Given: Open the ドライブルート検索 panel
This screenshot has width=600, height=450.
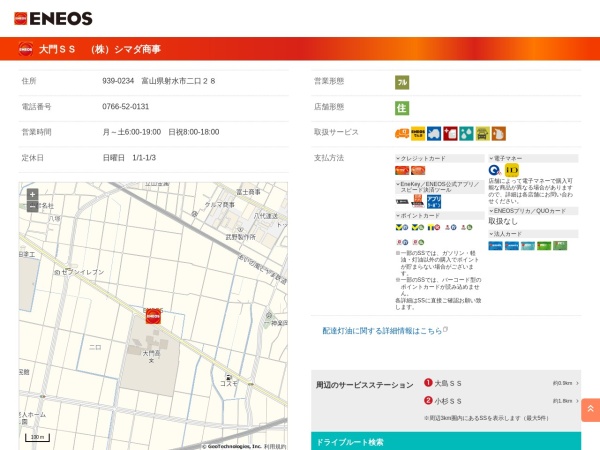Looking at the screenshot, I should point(446,441).
